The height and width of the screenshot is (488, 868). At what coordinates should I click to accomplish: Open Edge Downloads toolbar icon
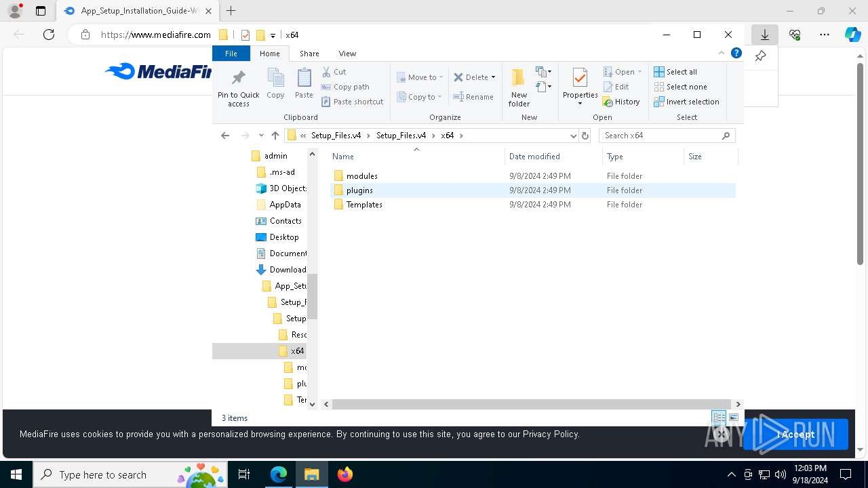pos(764,35)
